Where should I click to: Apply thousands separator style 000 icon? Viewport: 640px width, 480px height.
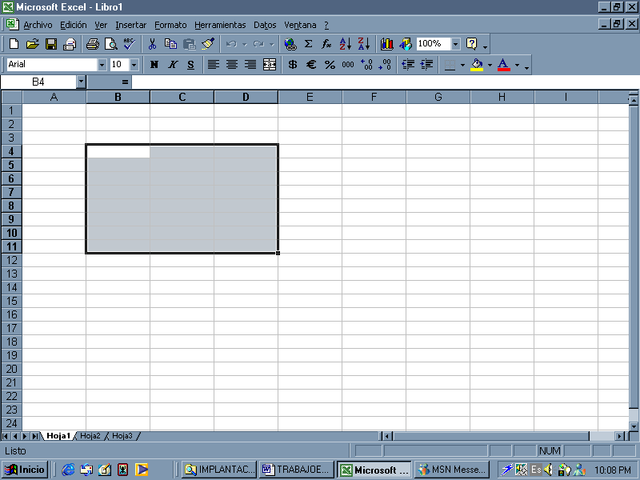click(348, 64)
